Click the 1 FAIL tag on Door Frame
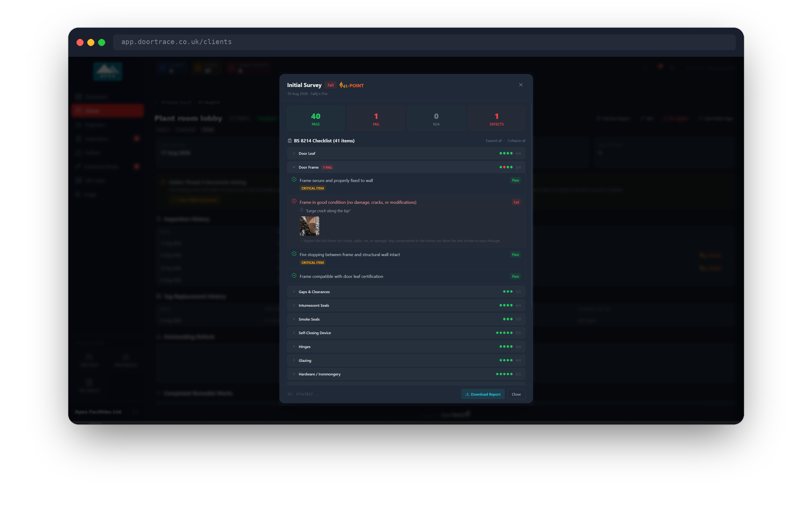Viewport: 812px width, 522px height. pyautogui.click(x=327, y=167)
